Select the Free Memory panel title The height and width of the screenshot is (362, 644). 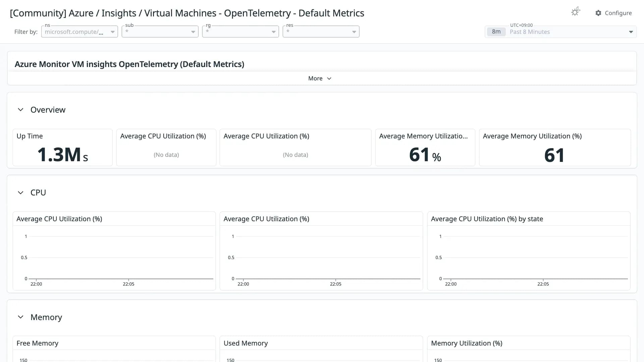click(x=37, y=343)
